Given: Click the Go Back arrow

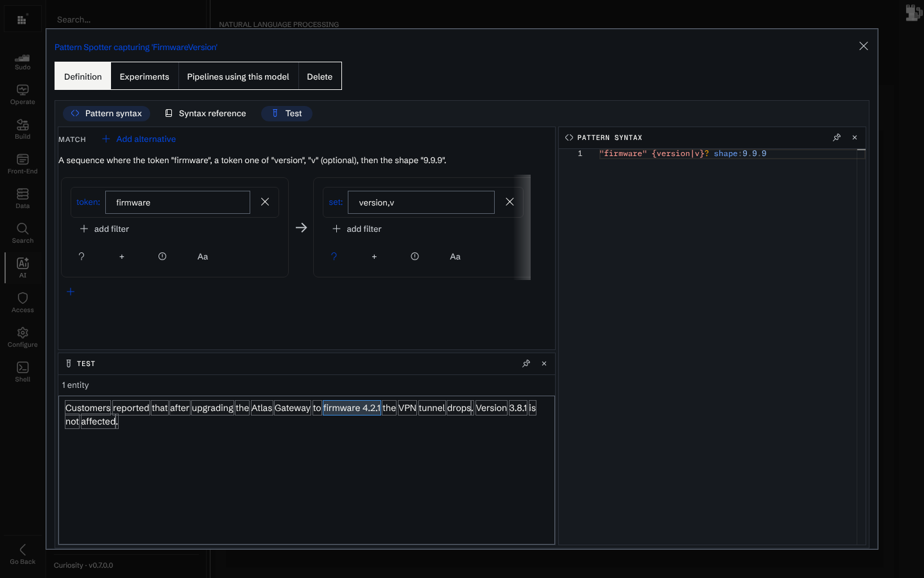Looking at the screenshot, I should click(22, 554).
